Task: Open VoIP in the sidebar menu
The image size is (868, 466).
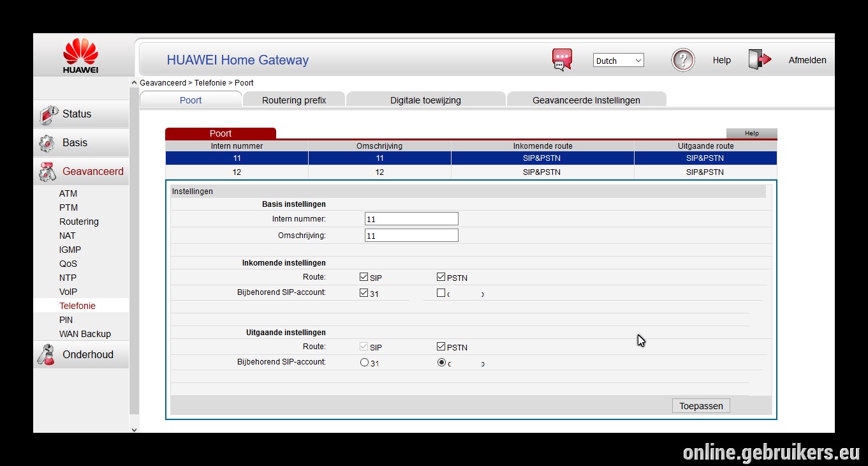Action: 68,292
